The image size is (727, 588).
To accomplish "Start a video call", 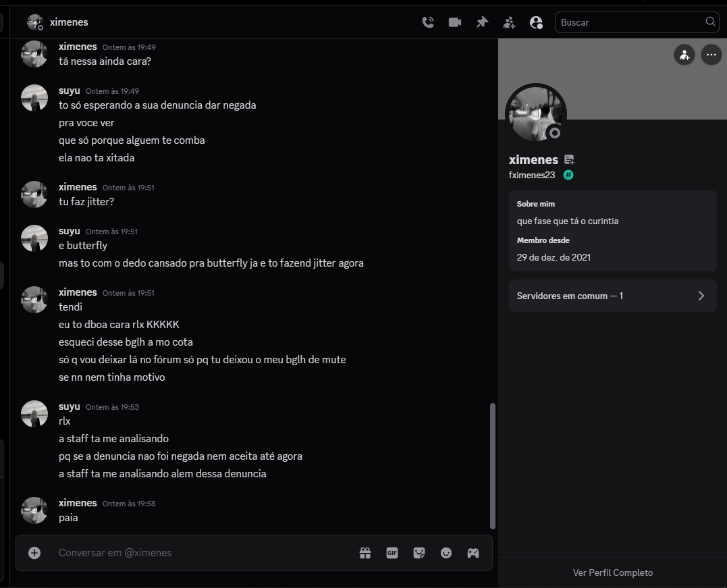I will tap(455, 22).
